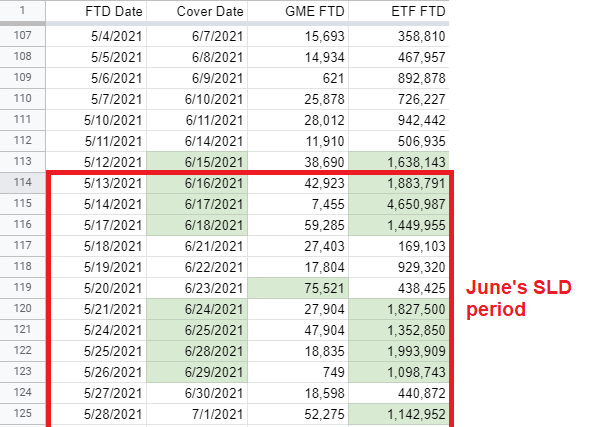
Task: Click the FTD Date column header cell
Action: 96,11
